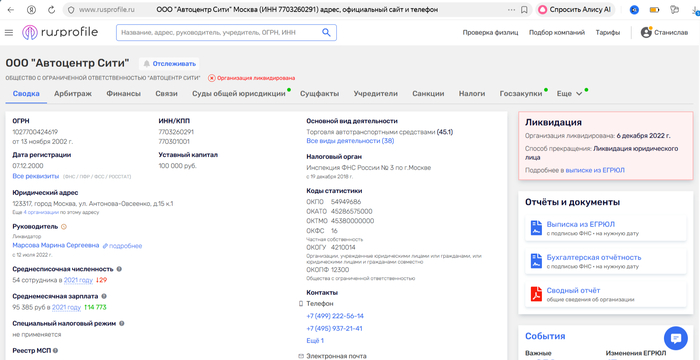This screenshot has width=700, height=360.
Task: Open the three-dots page menu in address bar
Action: coord(512,9)
